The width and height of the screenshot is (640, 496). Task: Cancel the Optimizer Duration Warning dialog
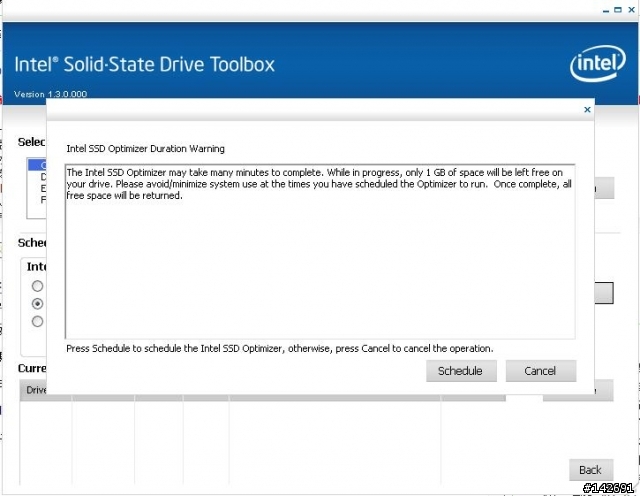541,371
